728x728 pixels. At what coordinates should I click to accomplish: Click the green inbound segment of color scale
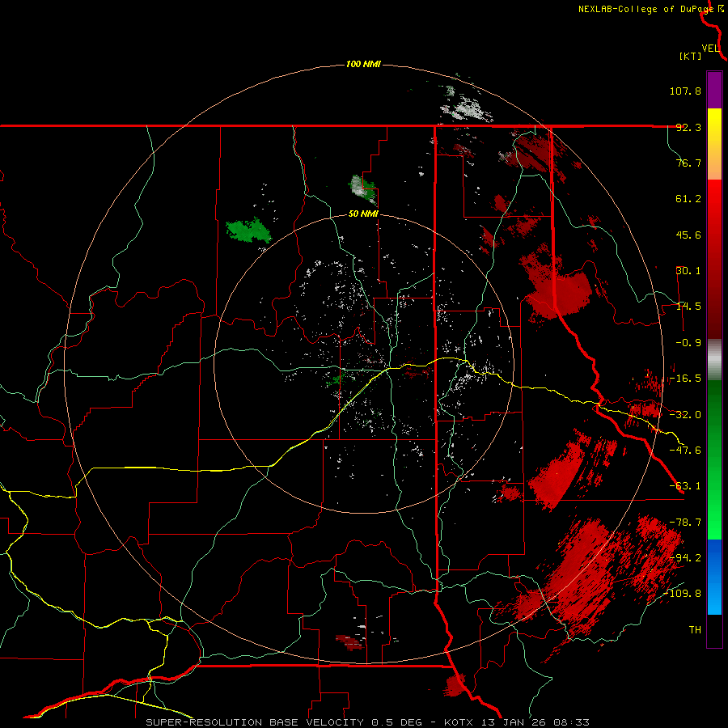(x=714, y=459)
